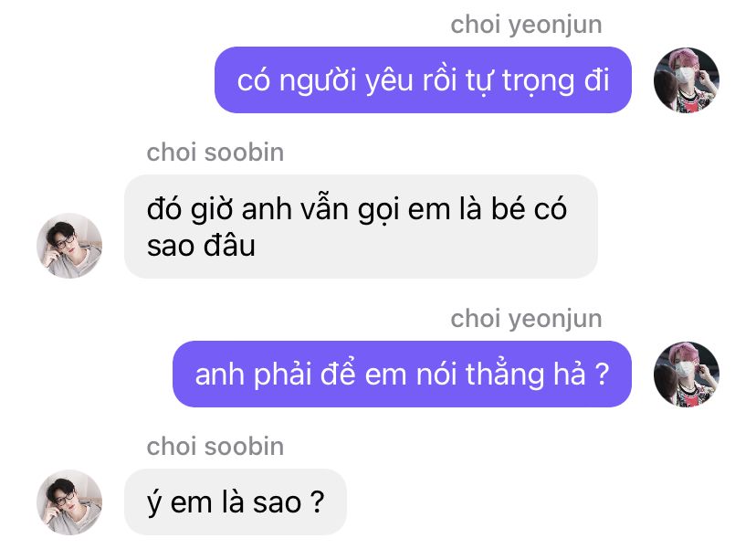Open yeonjun's avatar beside "có người yêu" message
The image size is (756, 549).
click(x=686, y=80)
